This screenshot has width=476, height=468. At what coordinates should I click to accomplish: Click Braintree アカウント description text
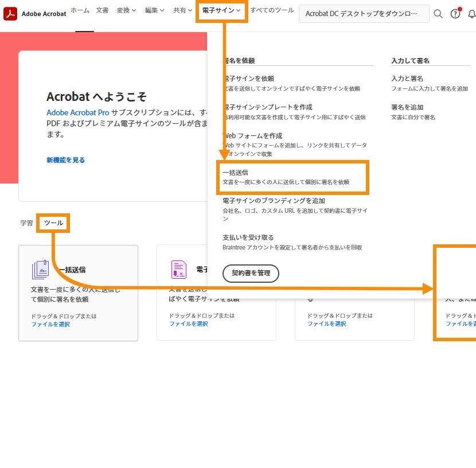click(292, 247)
